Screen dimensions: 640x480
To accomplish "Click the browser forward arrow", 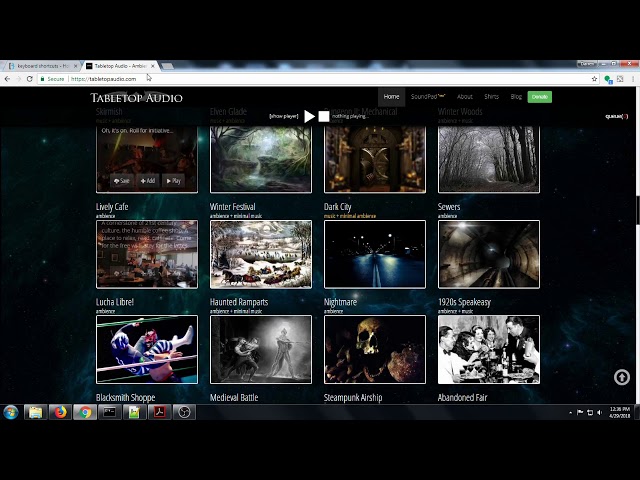I will point(18,79).
